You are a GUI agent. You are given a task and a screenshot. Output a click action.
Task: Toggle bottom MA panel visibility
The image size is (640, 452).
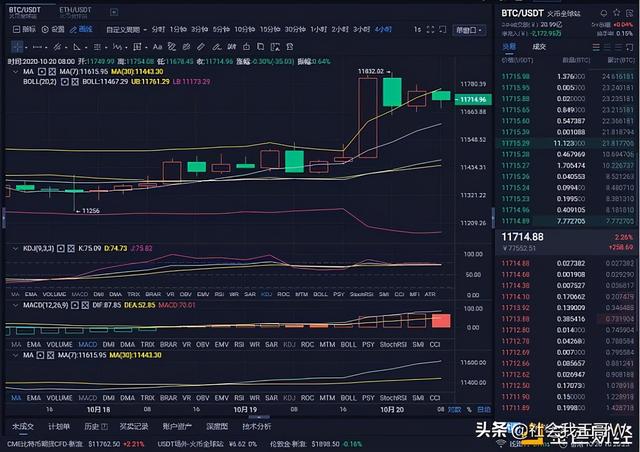click(x=40, y=355)
